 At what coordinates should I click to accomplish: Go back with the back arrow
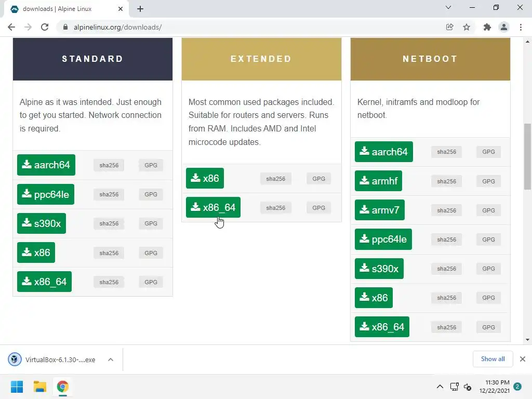coord(11,27)
